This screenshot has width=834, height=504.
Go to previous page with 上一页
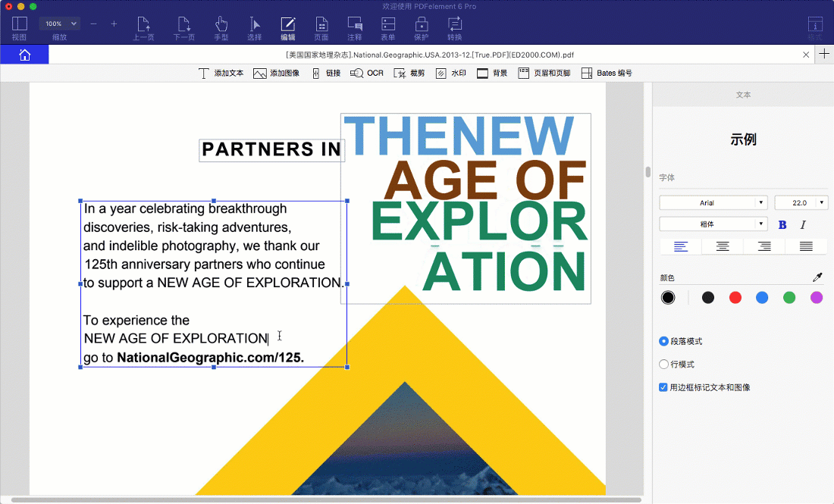pyautogui.click(x=143, y=28)
